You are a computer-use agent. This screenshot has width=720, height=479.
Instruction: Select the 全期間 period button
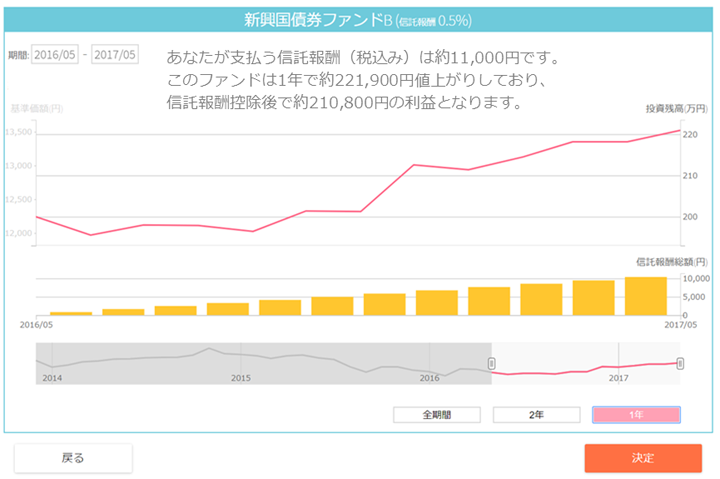coord(436,414)
